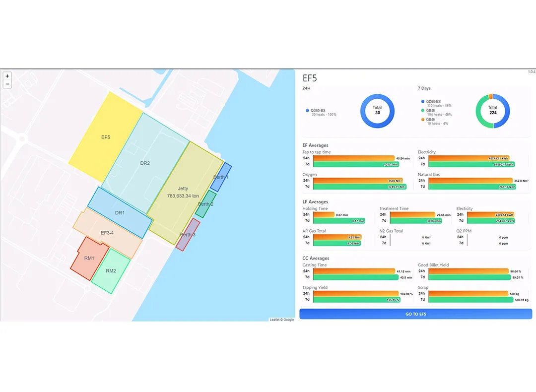536x392 pixels.
Task: Click the Berth 2 polygon
Action: click(x=205, y=204)
